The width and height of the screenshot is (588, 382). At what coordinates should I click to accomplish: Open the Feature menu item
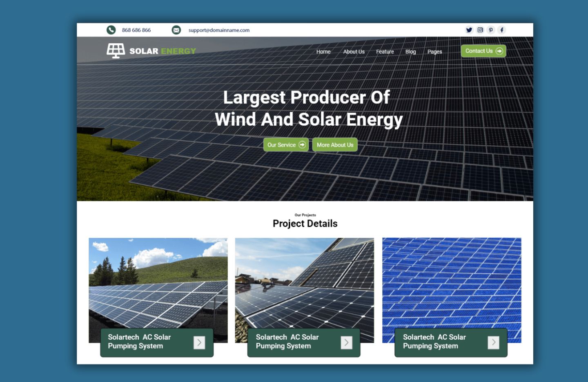[x=385, y=52]
